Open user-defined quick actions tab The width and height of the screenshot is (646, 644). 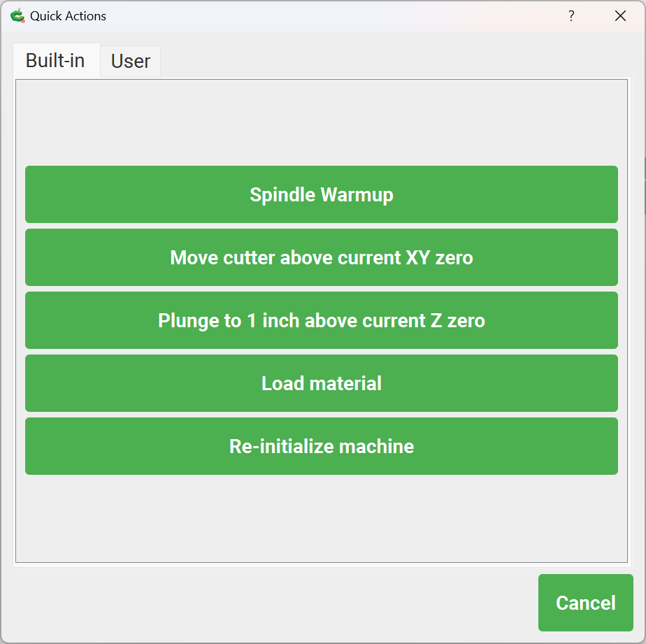click(x=130, y=62)
